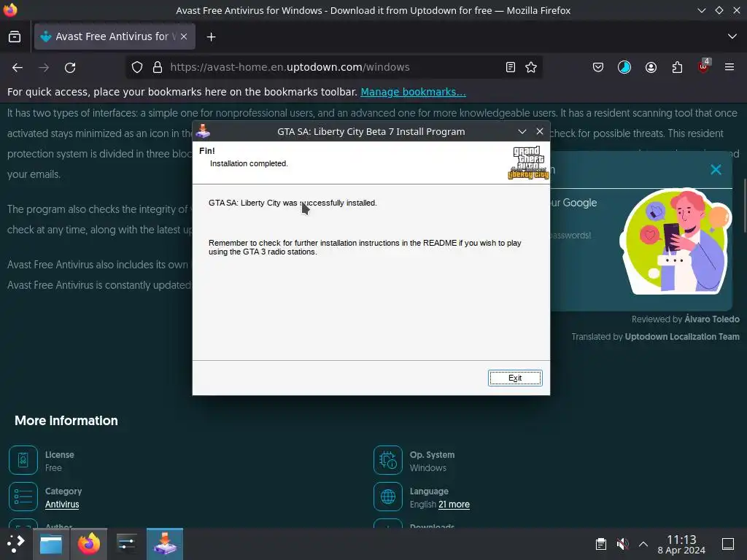Click the 'Uptodown Localization Team' text
747x560 pixels.
click(682, 337)
